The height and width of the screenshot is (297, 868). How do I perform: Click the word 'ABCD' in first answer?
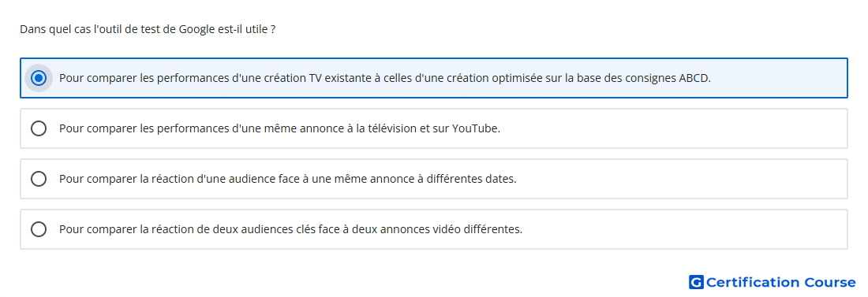pos(694,78)
